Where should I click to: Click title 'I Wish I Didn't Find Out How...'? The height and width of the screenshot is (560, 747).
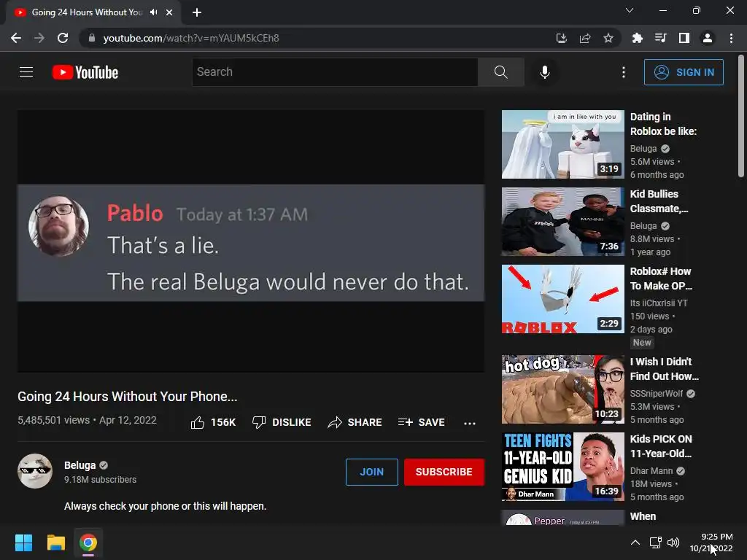tap(664, 369)
